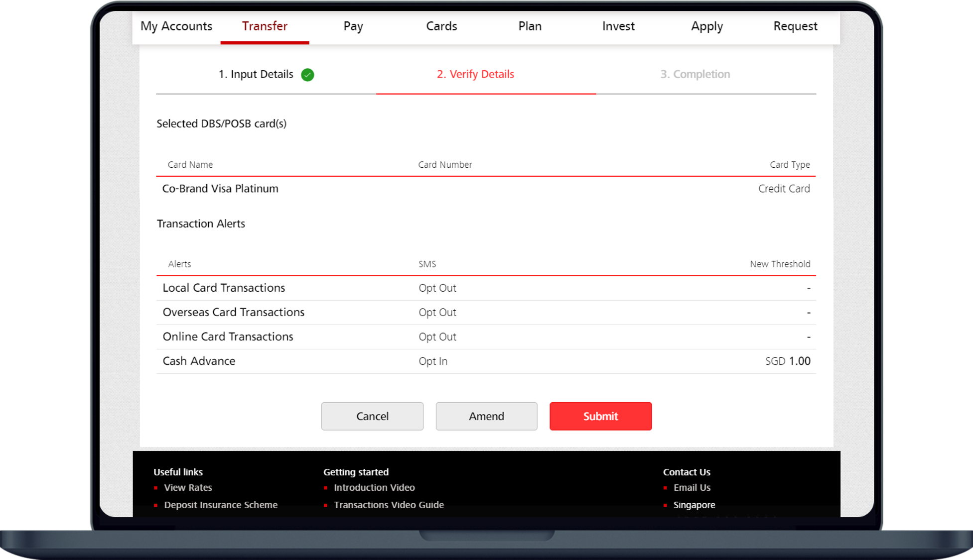
Task: Click the Amend button
Action: tap(486, 416)
